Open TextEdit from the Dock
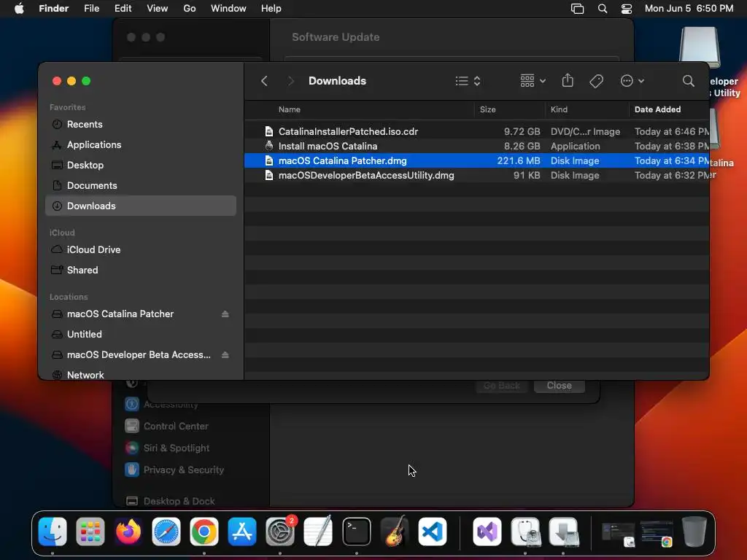 318,532
